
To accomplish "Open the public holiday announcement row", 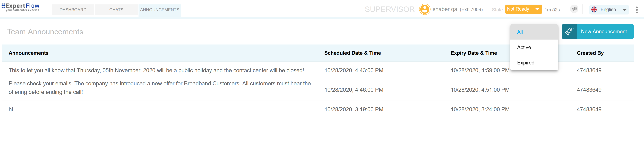I will click(x=156, y=70).
